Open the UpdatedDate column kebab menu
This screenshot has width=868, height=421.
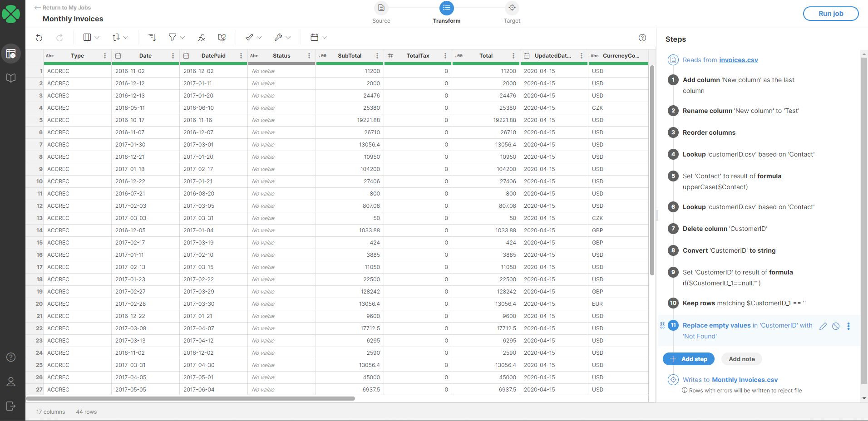coord(582,56)
